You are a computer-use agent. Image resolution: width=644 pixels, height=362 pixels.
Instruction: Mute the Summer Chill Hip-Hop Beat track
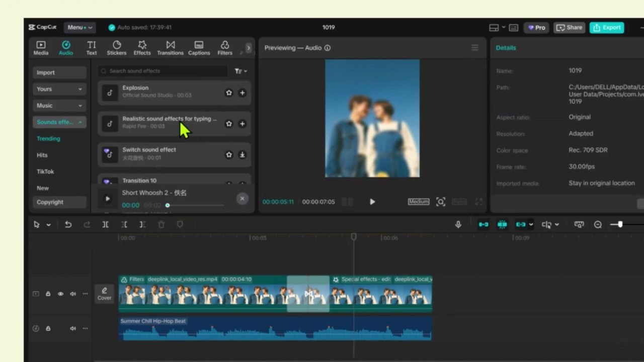point(72,328)
